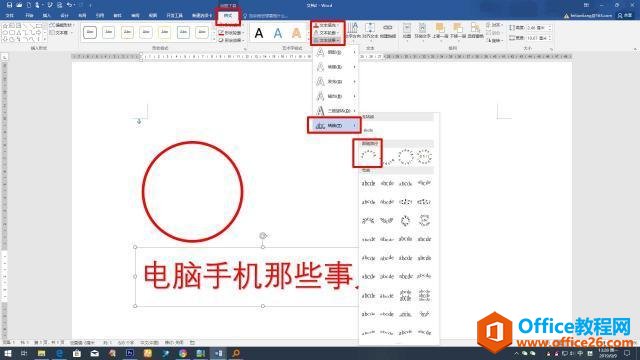Choose the arch-down Follow Path transform effect
The image size is (640, 360).
pos(387,160)
